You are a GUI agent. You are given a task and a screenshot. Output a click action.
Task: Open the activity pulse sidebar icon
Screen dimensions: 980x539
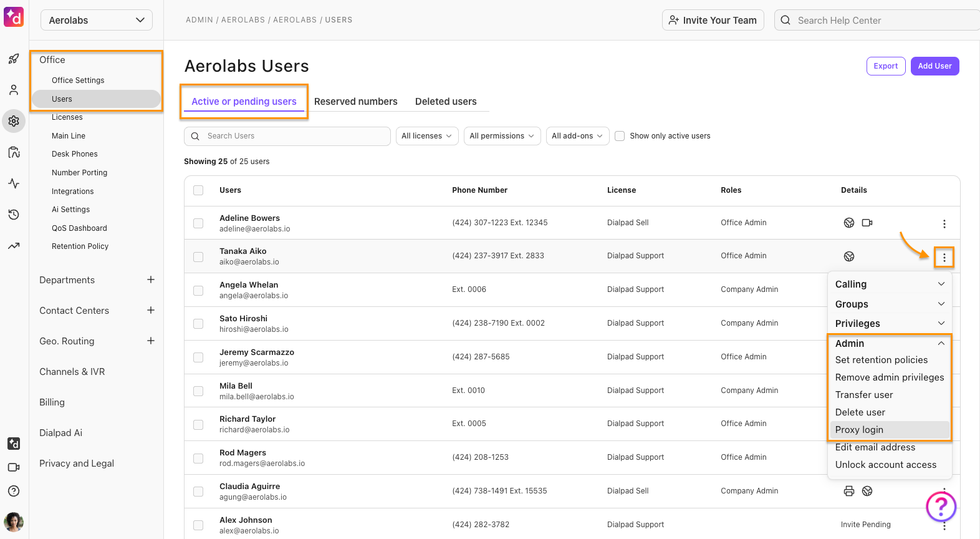(x=14, y=183)
